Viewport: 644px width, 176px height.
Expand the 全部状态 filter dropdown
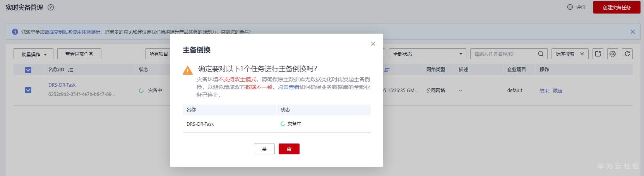[x=427, y=54]
